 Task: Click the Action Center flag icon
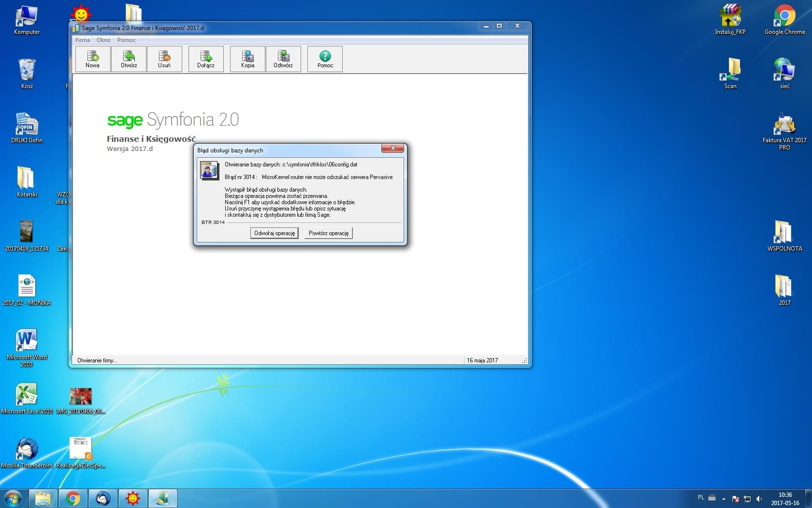(736, 498)
